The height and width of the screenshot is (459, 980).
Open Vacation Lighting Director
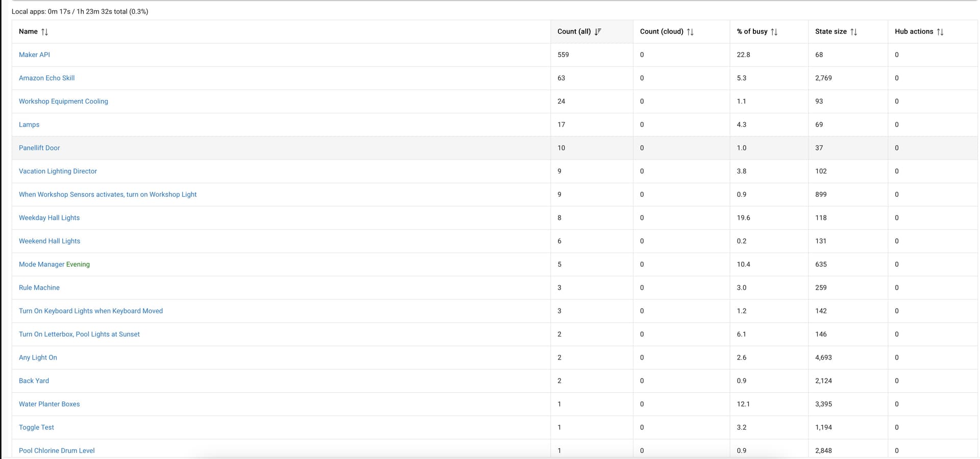click(58, 171)
